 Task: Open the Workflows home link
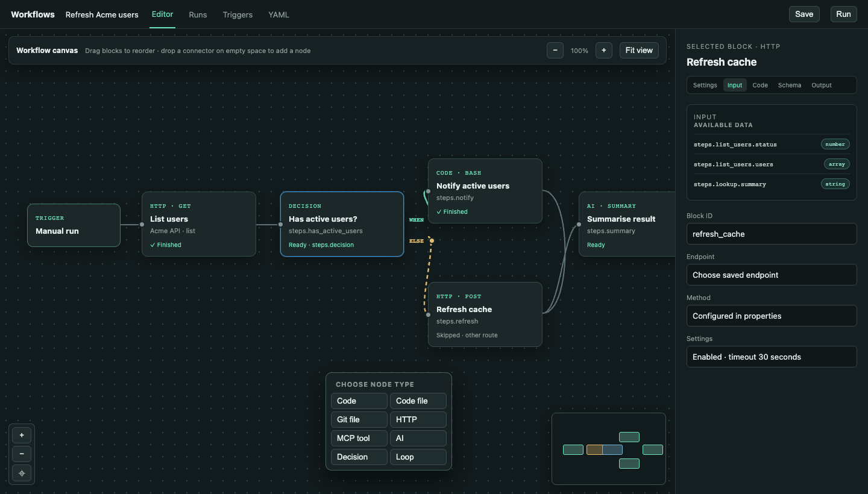click(33, 14)
